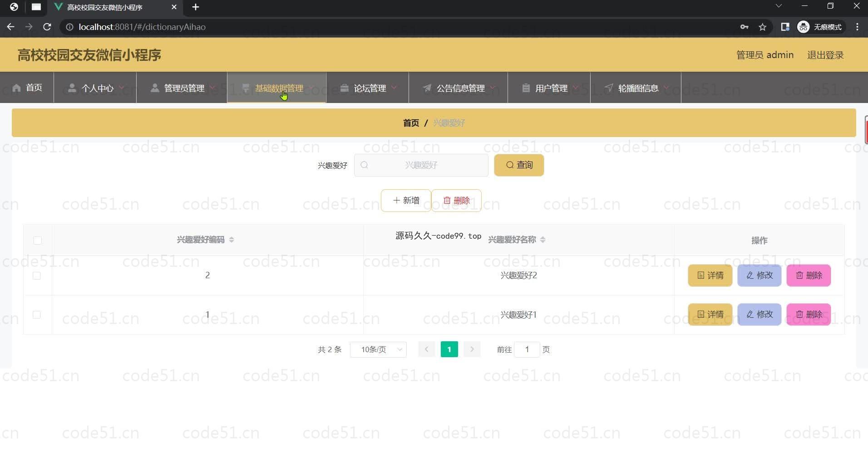Close the 高校校园交友微信小程序 tab

(x=174, y=7)
